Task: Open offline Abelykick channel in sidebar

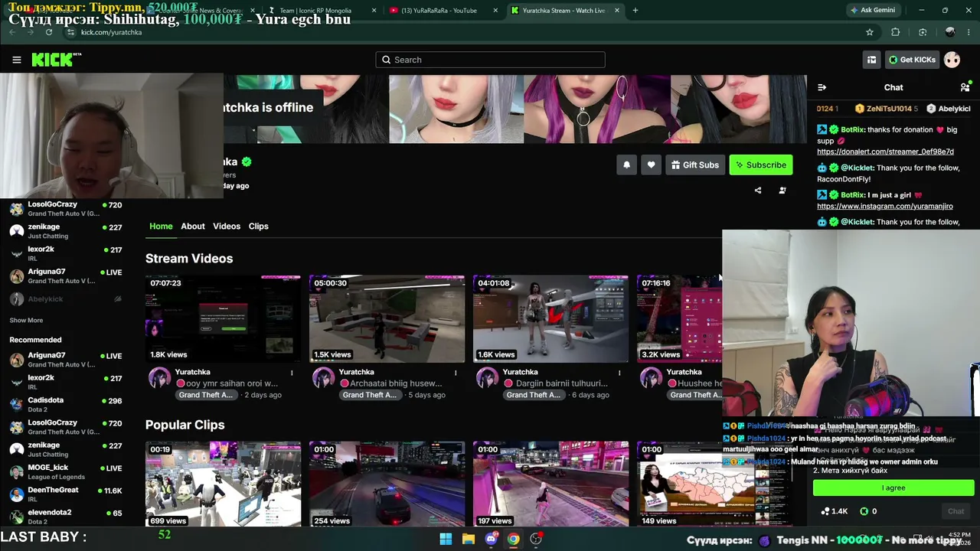Action: coord(66,299)
